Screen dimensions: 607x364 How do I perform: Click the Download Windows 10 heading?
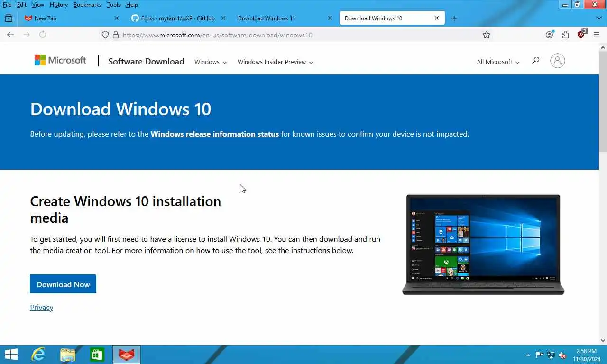click(120, 109)
